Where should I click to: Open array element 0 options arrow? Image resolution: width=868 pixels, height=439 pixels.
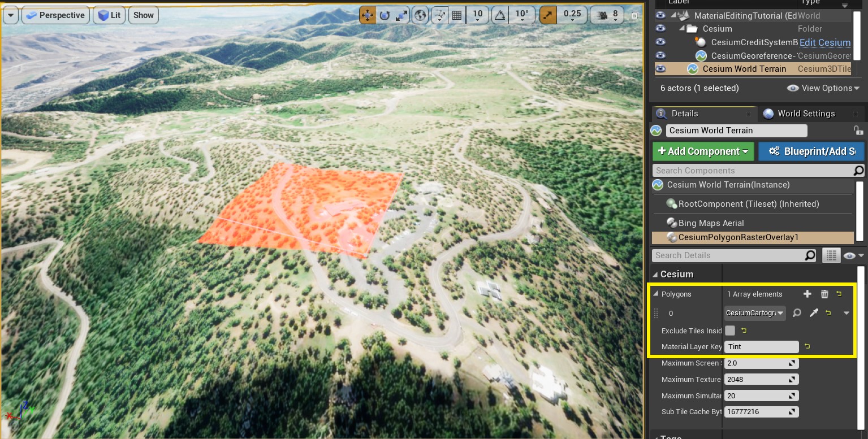click(x=847, y=313)
